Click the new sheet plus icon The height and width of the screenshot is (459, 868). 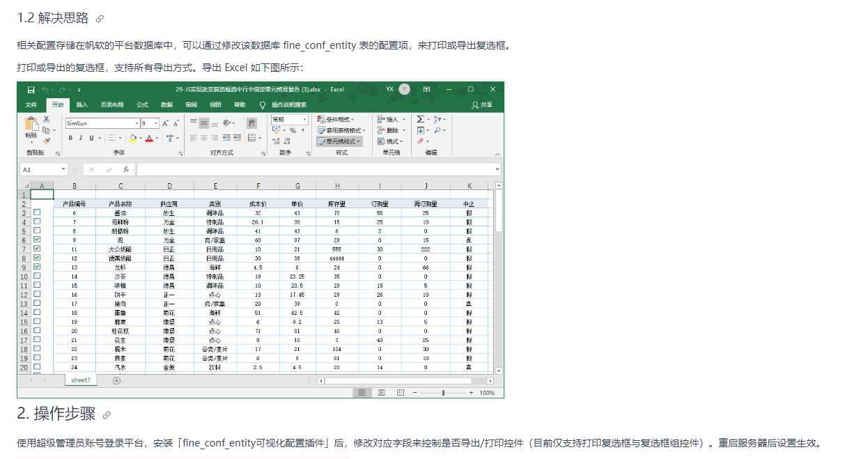point(116,380)
